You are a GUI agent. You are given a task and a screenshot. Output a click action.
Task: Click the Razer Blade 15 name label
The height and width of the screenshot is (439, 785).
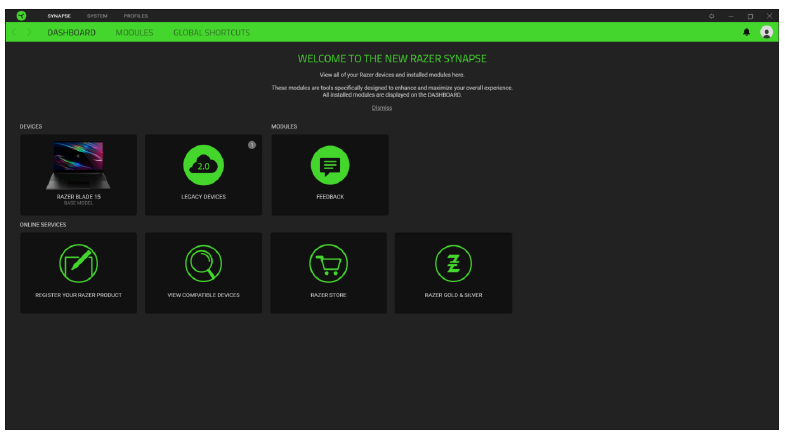[78, 197]
